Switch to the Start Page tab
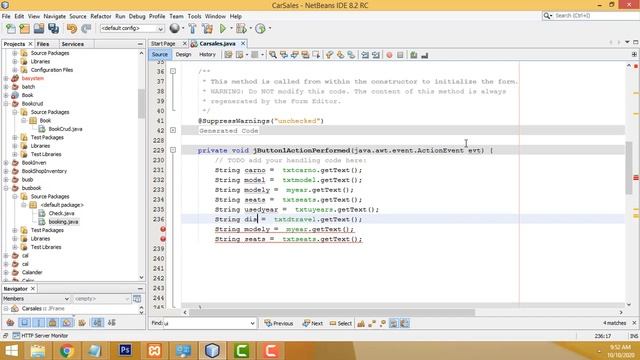Screen dimensions: 640x360 pos(163,43)
